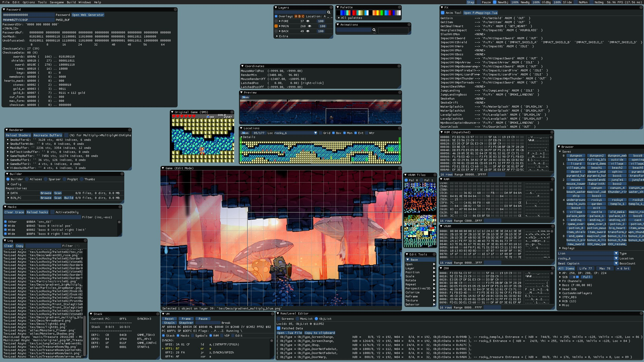Click the Layers panel search magnifier icon
This screenshot has height=362, width=644.
pyautogui.click(x=329, y=12)
